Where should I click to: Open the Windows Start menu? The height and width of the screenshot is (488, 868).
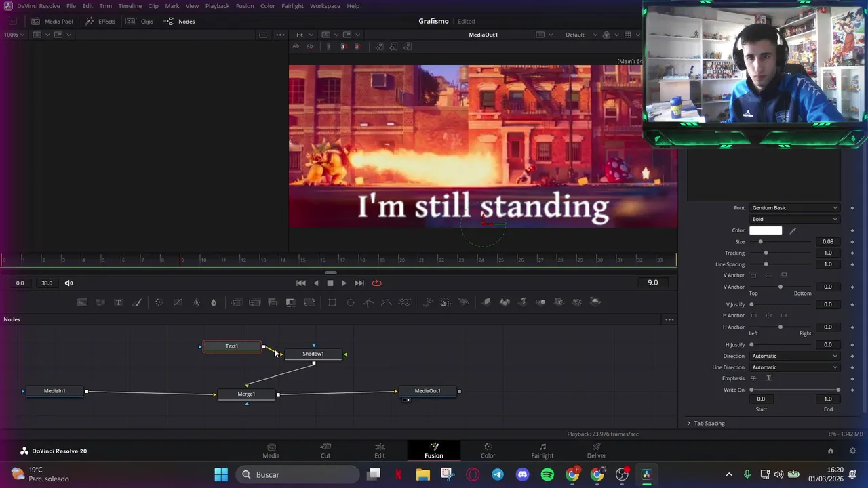[221, 474]
